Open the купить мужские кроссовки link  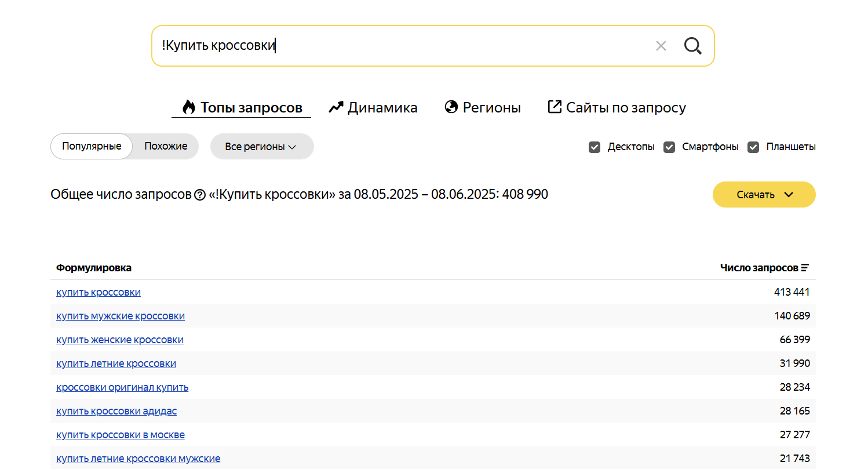121,316
